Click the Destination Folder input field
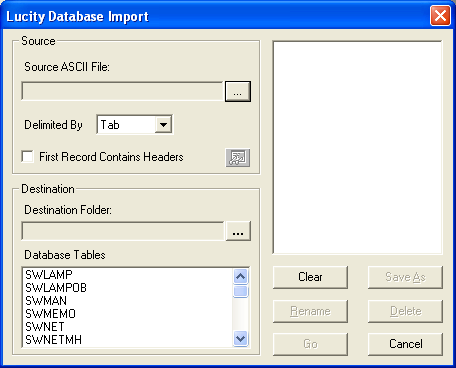The image size is (456, 368). click(123, 231)
